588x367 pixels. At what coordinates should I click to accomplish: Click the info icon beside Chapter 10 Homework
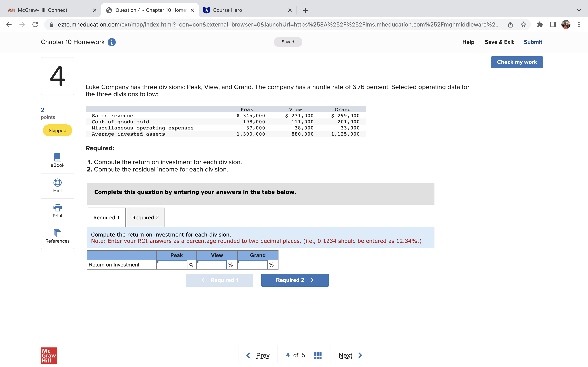111,42
